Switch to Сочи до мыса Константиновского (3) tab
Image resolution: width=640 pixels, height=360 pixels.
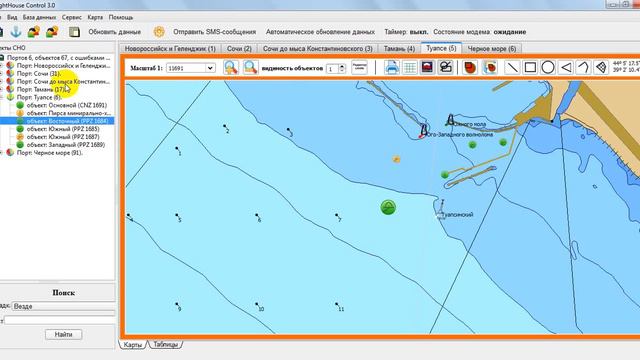(x=318, y=49)
